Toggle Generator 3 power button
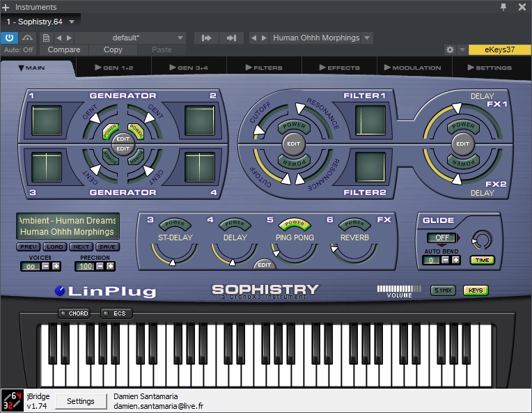This screenshot has width=532, height=413. (x=111, y=157)
